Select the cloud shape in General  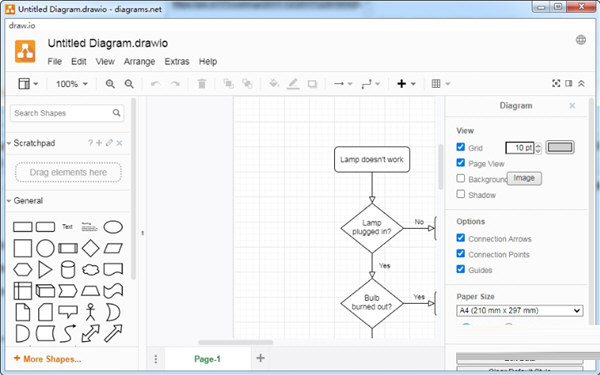[91, 270]
